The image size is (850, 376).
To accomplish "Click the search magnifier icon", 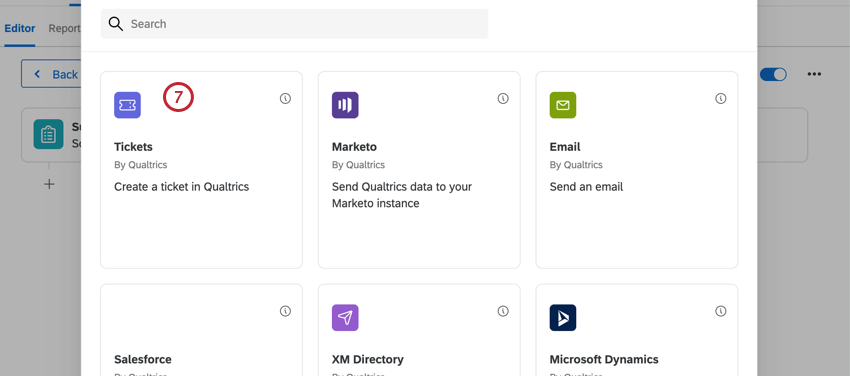I will [x=115, y=24].
